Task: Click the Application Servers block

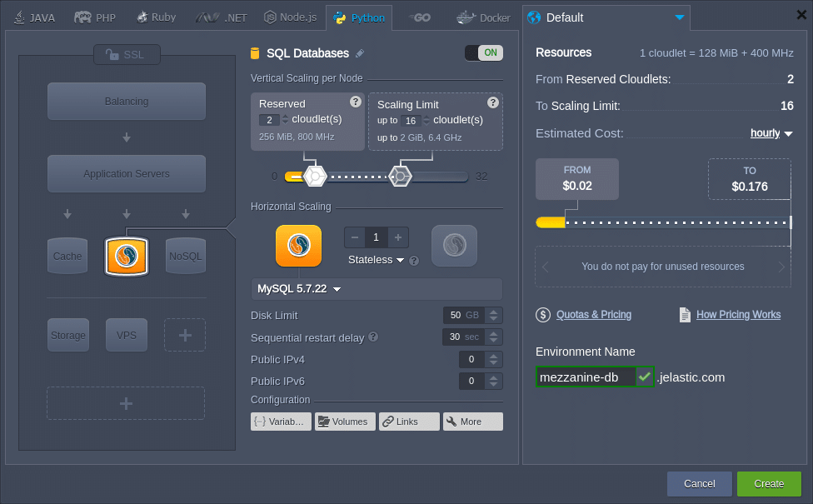Action: (x=127, y=174)
